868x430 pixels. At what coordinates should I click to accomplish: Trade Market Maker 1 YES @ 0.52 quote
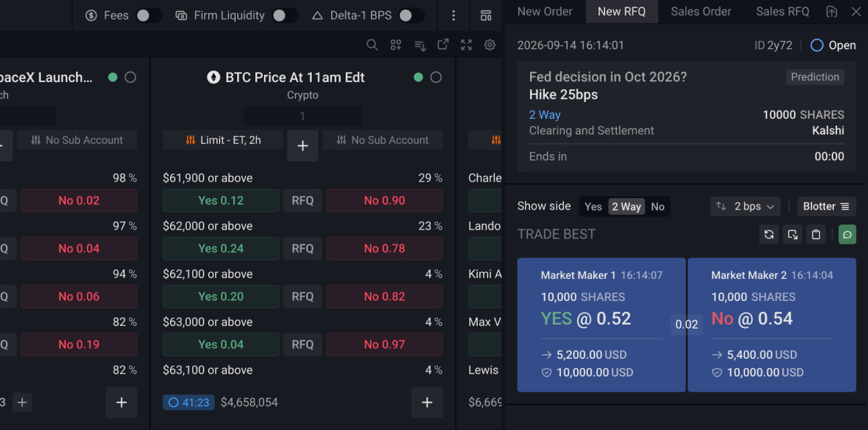coord(601,325)
